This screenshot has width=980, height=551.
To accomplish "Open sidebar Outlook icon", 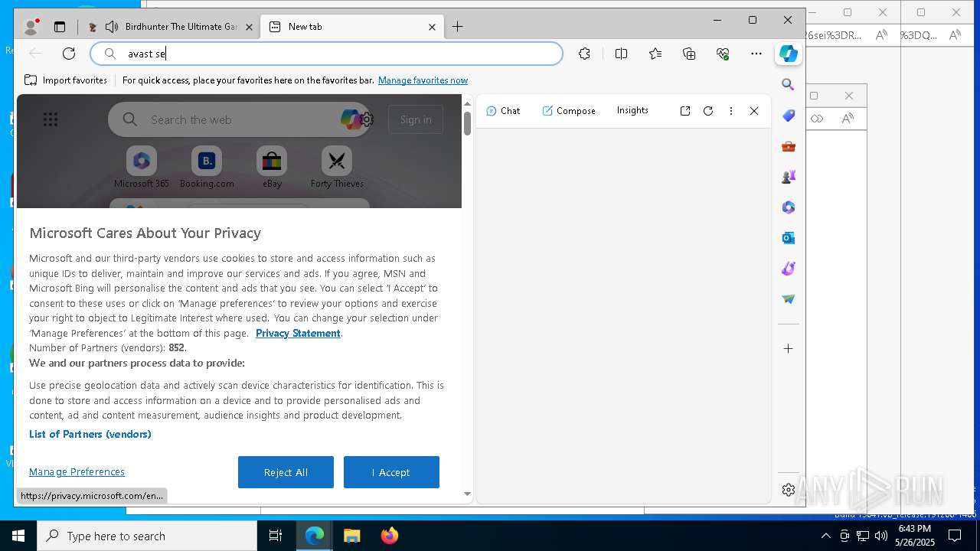I will tap(788, 238).
